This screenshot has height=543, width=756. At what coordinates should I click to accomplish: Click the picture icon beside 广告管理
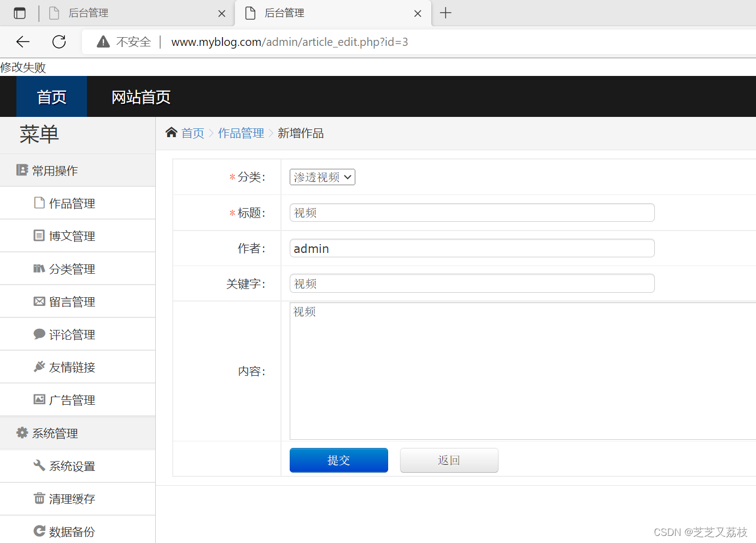point(39,399)
